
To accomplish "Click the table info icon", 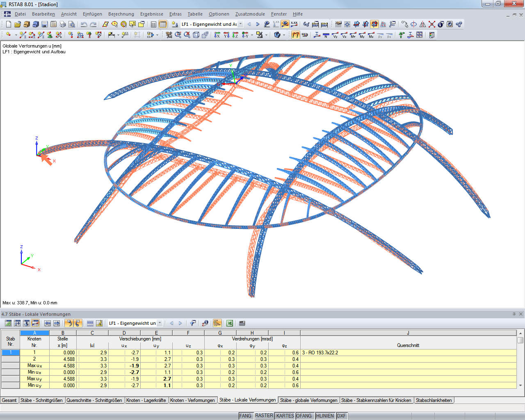I will point(205,323).
